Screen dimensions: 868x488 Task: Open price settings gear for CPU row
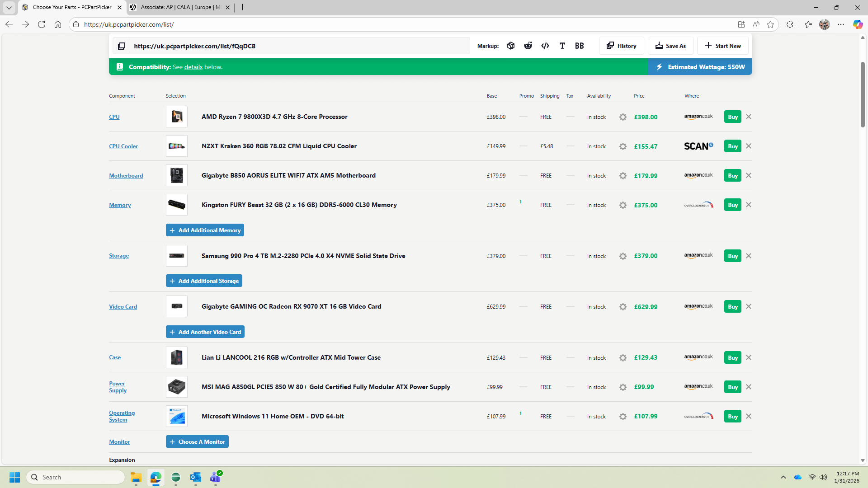(x=623, y=117)
